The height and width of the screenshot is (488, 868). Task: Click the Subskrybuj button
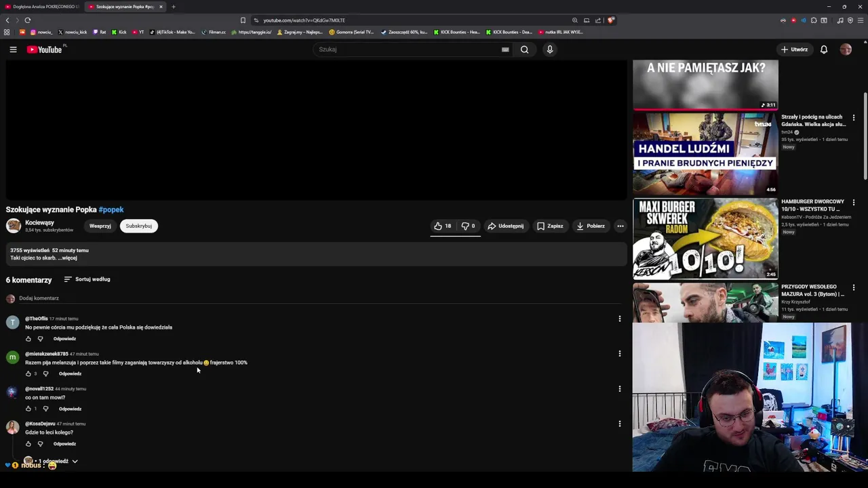point(139,226)
